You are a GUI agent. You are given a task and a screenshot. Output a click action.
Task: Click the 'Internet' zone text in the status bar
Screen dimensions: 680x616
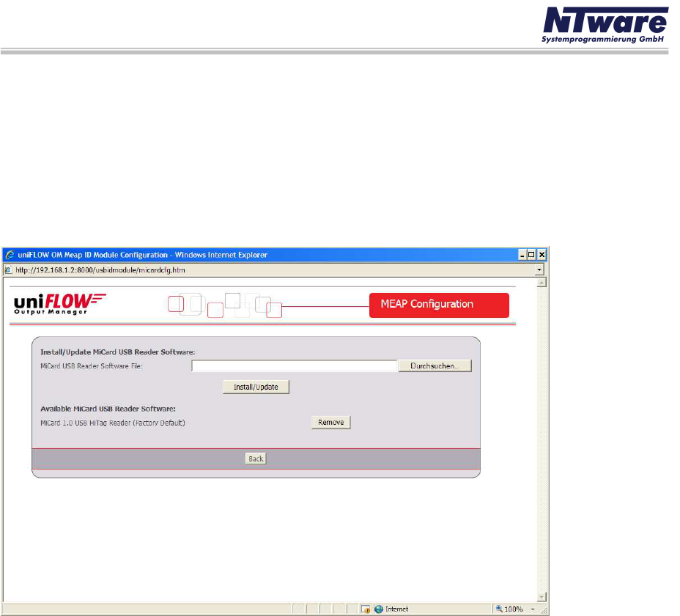(397, 609)
